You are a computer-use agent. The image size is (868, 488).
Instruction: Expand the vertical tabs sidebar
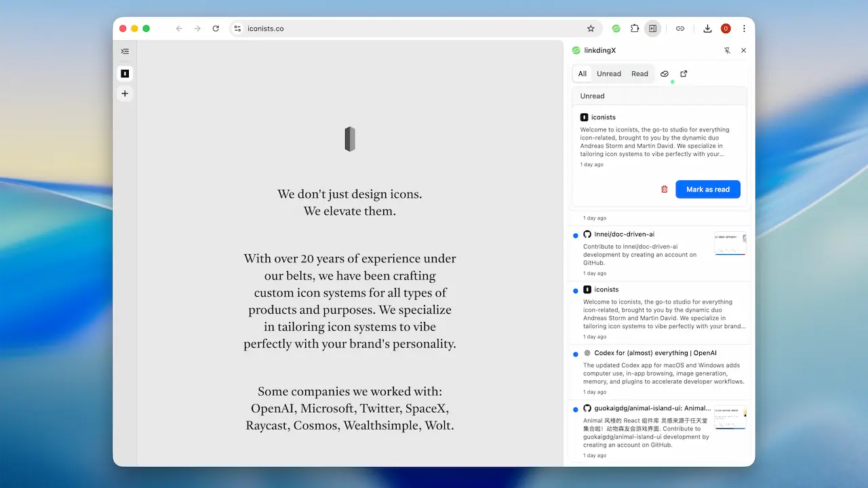pos(125,51)
